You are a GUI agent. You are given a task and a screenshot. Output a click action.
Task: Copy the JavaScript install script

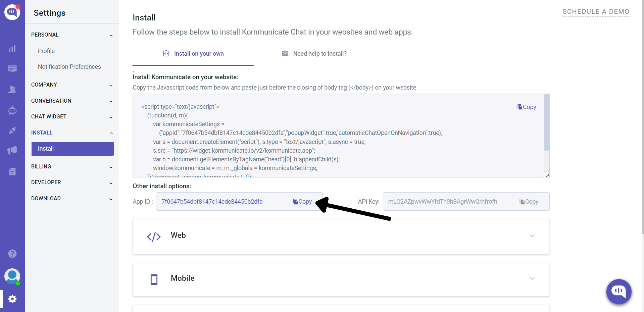(527, 107)
